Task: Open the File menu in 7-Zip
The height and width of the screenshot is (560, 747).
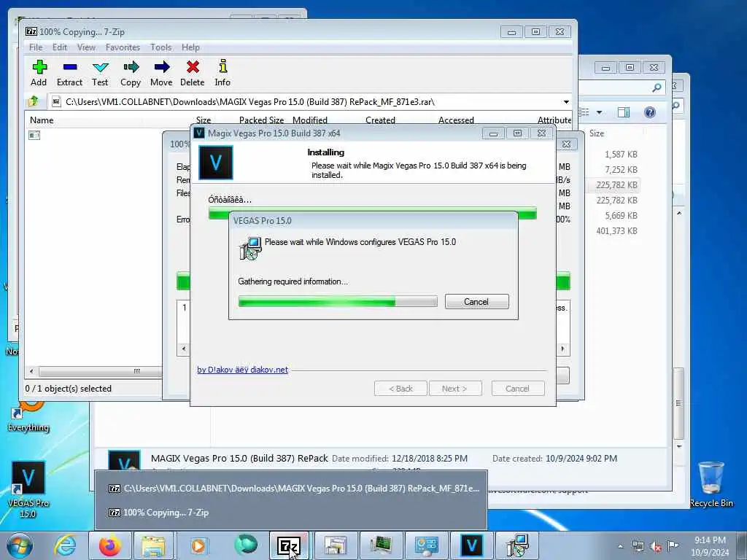Action: (36, 47)
